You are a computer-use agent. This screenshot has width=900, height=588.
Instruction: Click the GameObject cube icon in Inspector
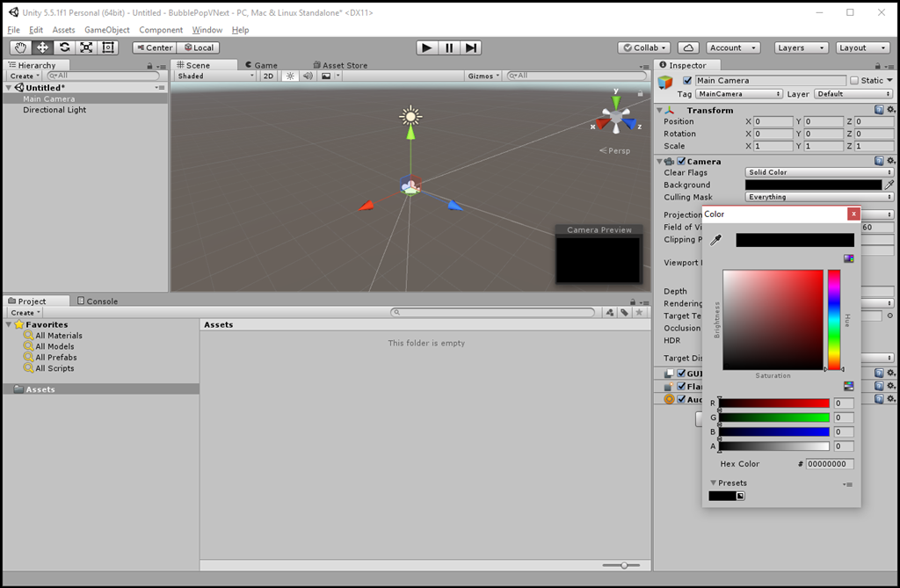(665, 82)
